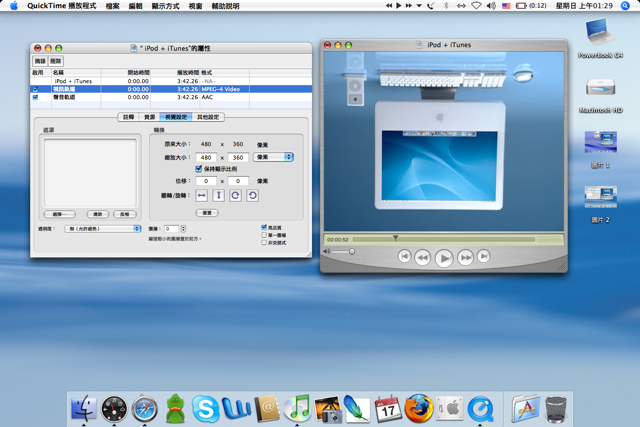Switch to the 其他設定 tab
The width and height of the screenshot is (640, 427).
point(208,117)
